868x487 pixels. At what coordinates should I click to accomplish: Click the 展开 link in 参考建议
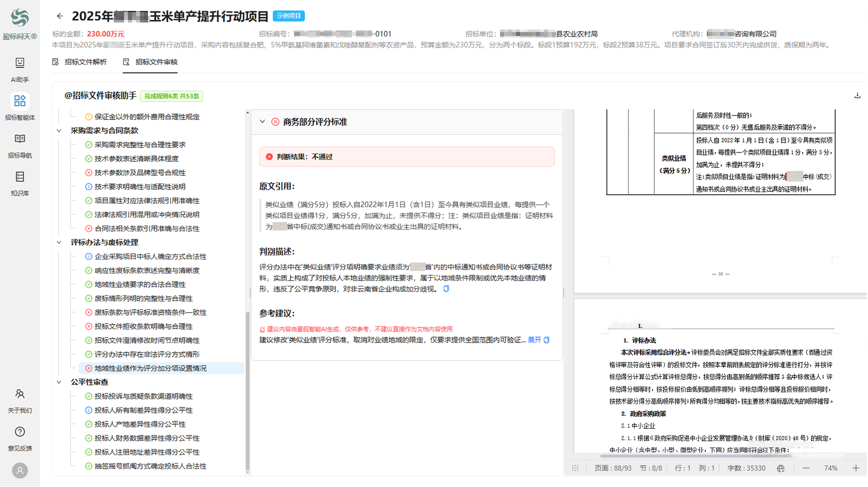534,340
